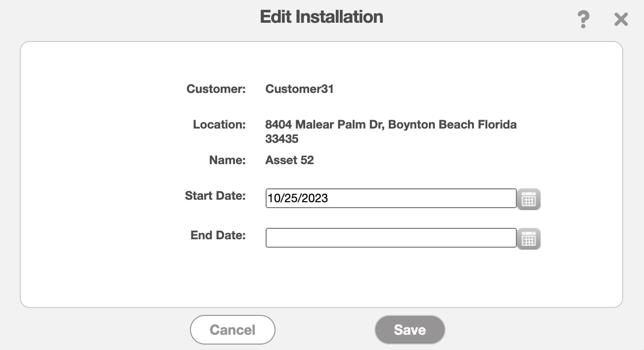Click the Edit Installation title
Image resolution: width=644 pixels, height=350 pixels.
pyautogui.click(x=322, y=17)
